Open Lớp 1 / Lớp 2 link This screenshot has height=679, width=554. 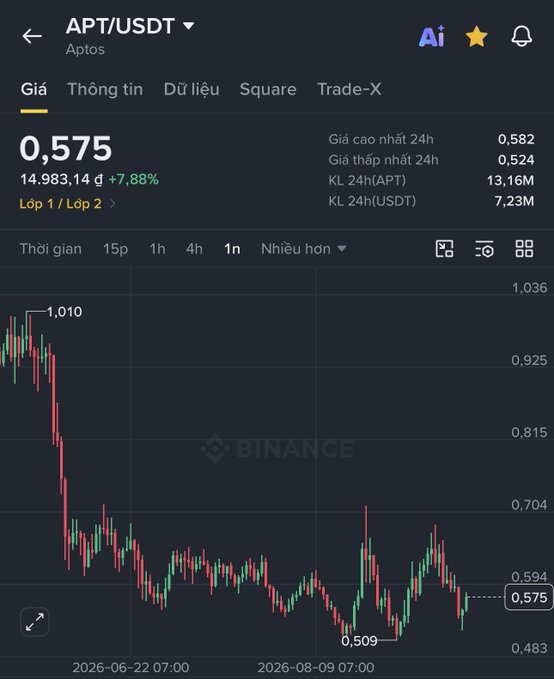pyautogui.click(x=67, y=204)
